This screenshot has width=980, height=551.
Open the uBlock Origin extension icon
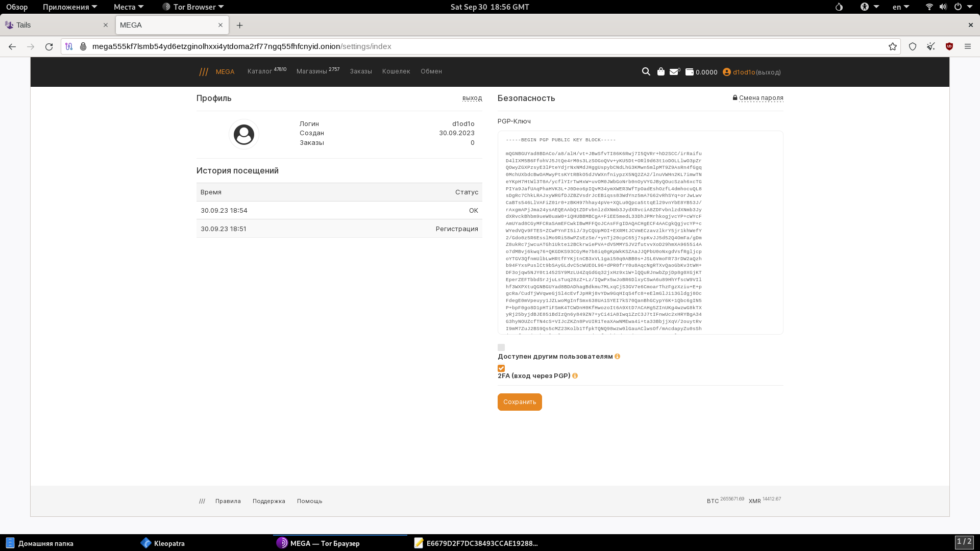point(949,46)
